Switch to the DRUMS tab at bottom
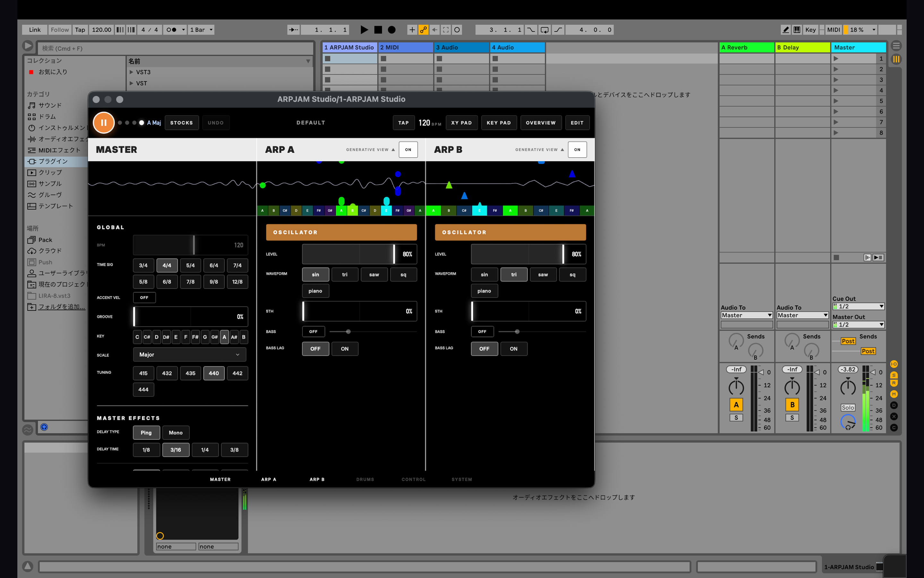 pyautogui.click(x=365, y=479)
